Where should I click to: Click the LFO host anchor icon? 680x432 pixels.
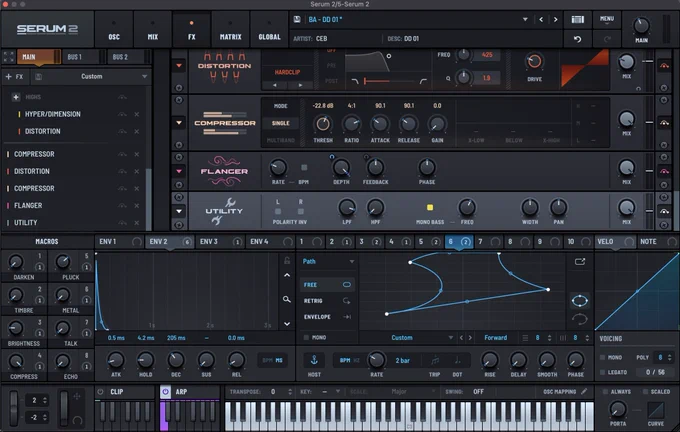(x=314, y=360)
